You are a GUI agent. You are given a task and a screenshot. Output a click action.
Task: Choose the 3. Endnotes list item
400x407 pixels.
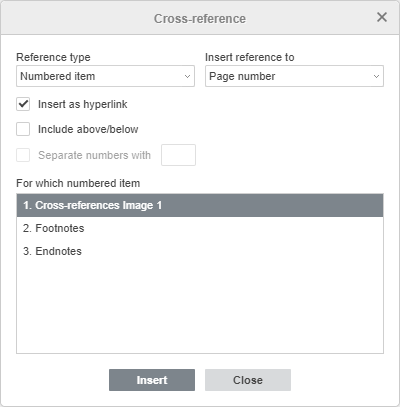200,251
